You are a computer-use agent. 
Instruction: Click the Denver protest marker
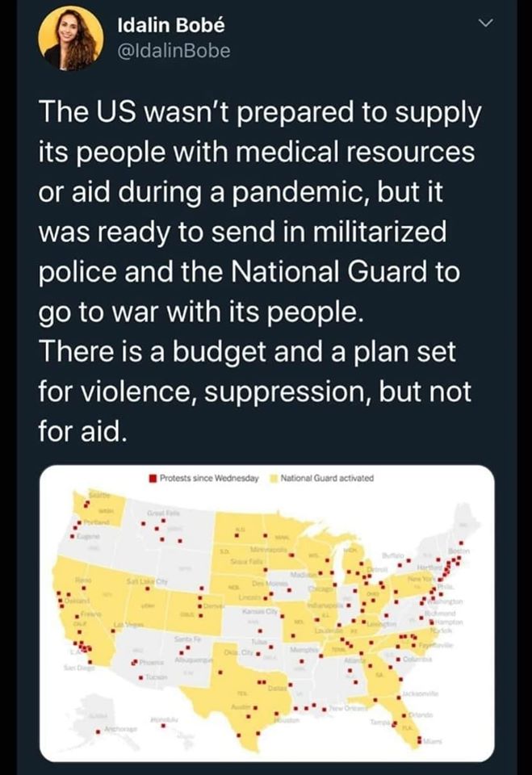tap(201, 606)
